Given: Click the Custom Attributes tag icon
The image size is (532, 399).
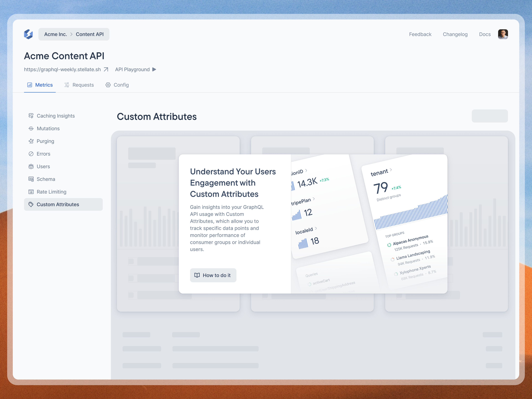Looking at the screenshot, I should coord(31,204).
